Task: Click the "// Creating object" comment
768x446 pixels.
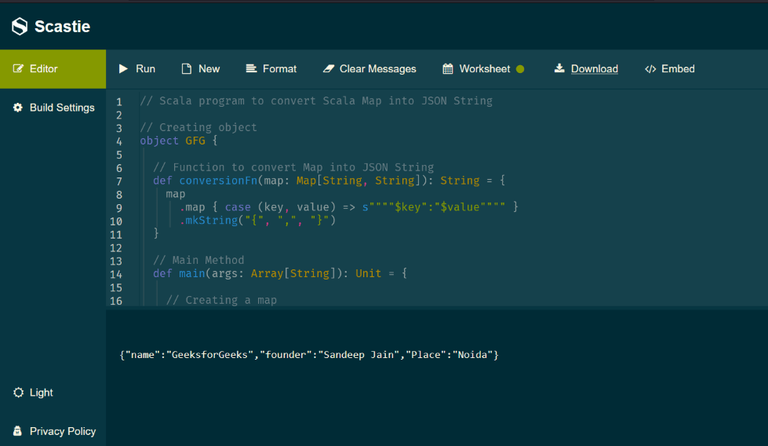Action: point(198,127)
